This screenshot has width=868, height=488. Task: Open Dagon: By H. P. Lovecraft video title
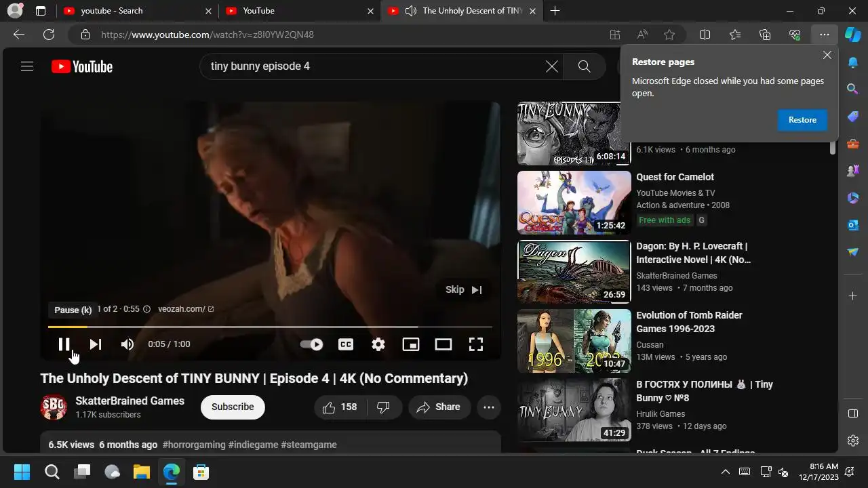click(x=693, y=253)
